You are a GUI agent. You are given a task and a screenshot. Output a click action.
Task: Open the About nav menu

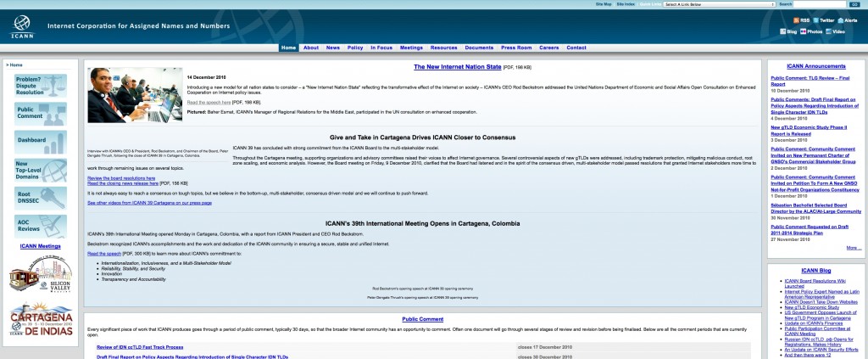pos(311,48)
